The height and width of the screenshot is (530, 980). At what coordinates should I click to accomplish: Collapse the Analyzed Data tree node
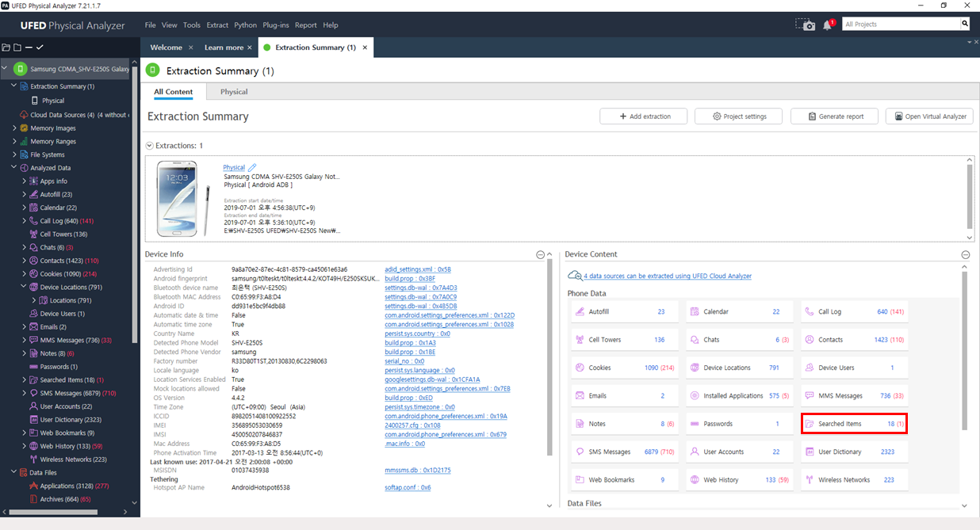coord(13,167)
